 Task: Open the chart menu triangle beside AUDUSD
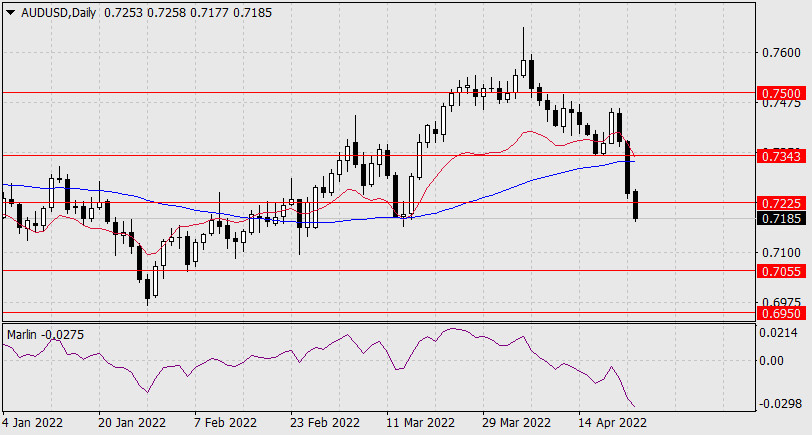pyautogui.click(x=11, y=12)
